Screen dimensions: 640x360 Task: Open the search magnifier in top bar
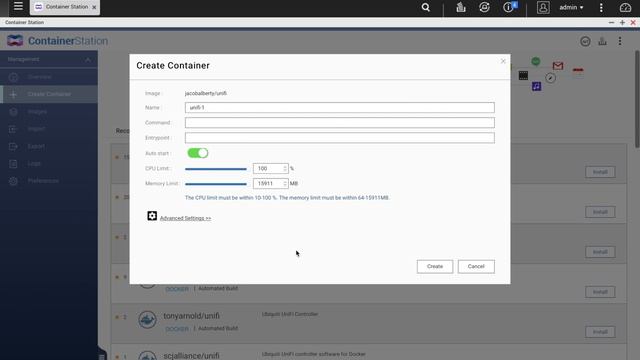point(425,7)
